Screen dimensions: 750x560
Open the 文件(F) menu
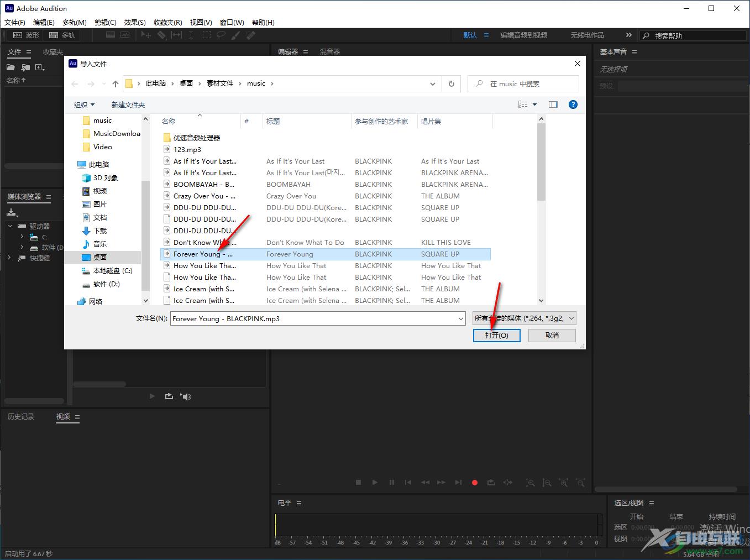15,22
